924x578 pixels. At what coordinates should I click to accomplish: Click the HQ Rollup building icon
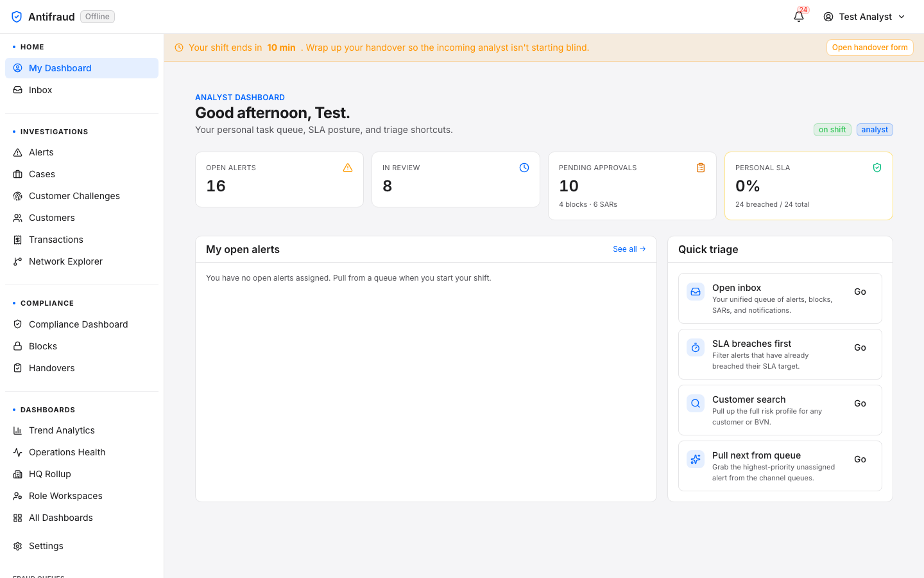(x=18, y=474)
